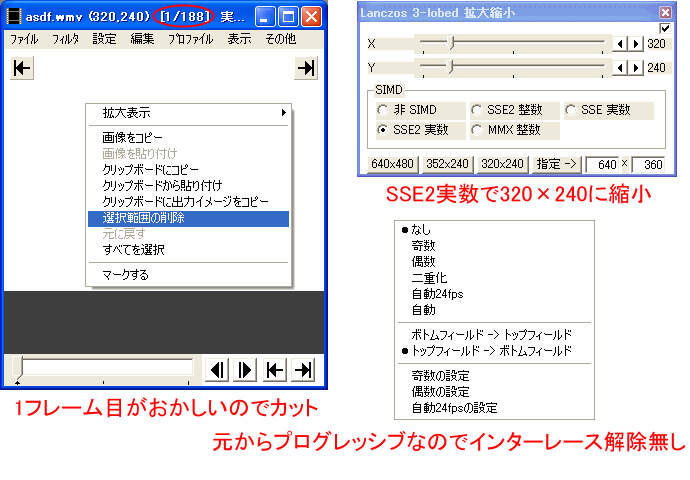Open the フィルタ menu
Image resolution: width=690 pixels, height=480 pixels.
coord(65,39)
